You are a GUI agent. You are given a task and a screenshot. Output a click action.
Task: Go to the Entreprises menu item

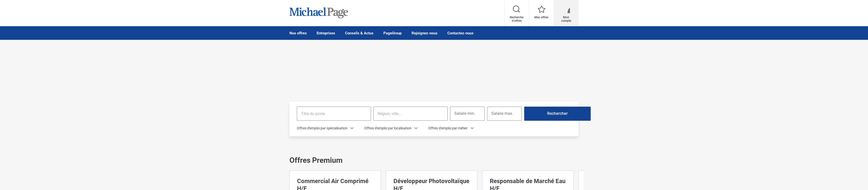(325, 33)
